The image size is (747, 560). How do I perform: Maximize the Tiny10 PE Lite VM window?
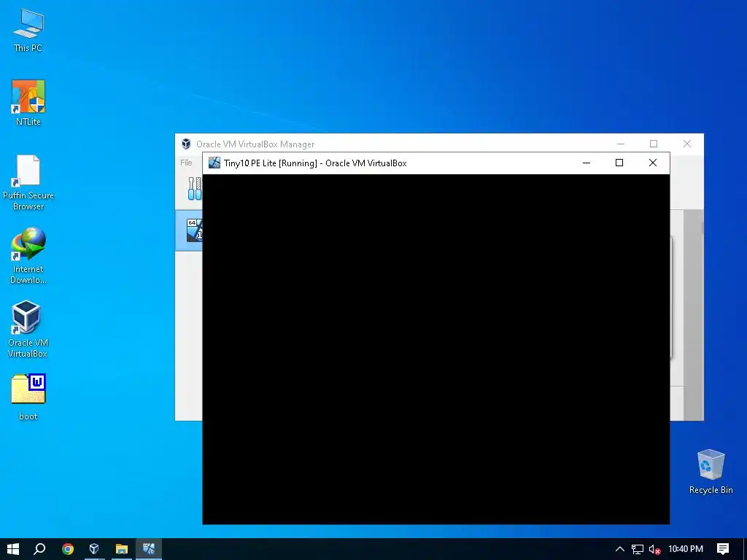point(619,163)
